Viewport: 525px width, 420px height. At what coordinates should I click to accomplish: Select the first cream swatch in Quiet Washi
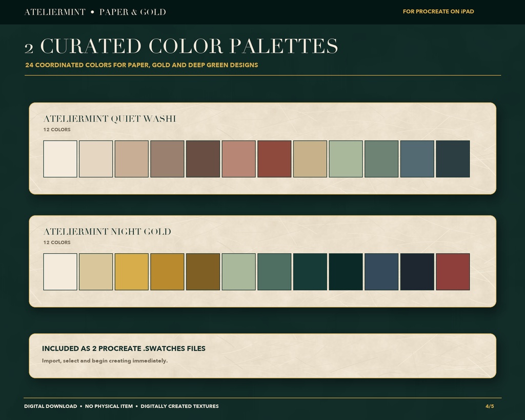(x=60, y=159)
